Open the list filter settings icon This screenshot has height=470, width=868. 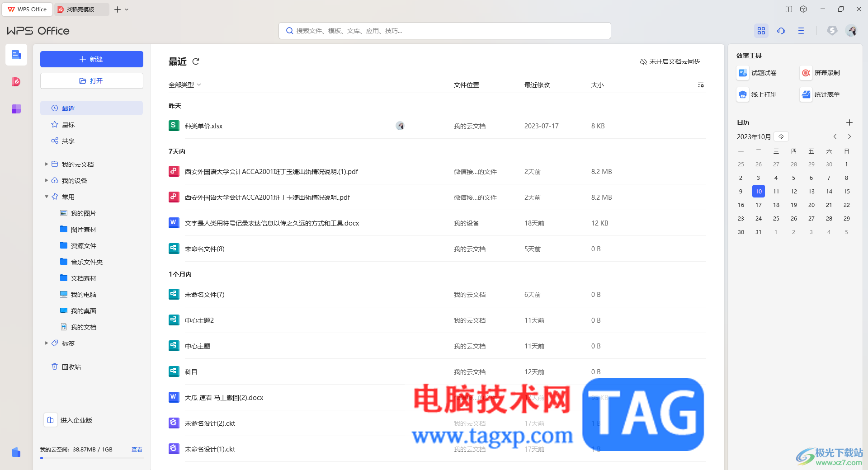coord(701,85)
